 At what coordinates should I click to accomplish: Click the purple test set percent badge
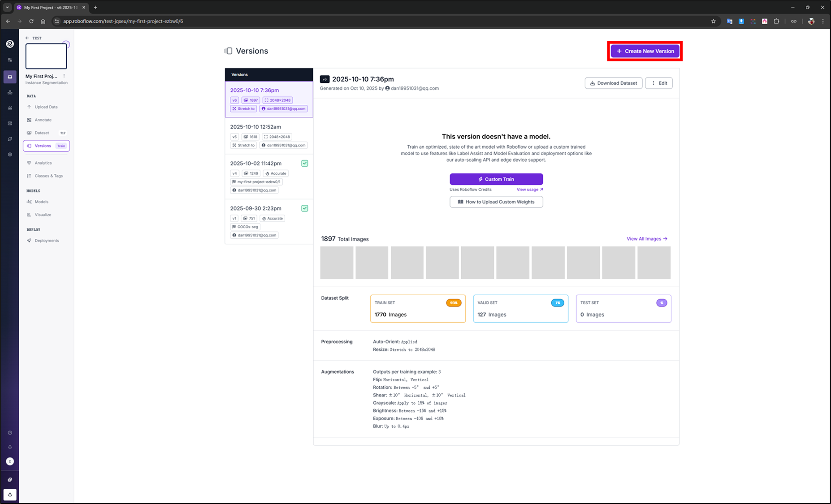(662, 303)
